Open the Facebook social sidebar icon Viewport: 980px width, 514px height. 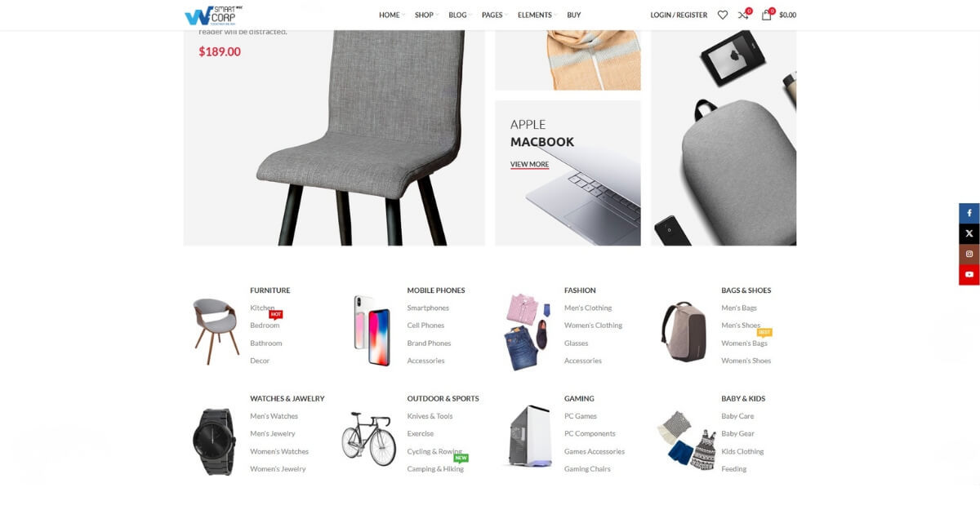click(969, 213)
